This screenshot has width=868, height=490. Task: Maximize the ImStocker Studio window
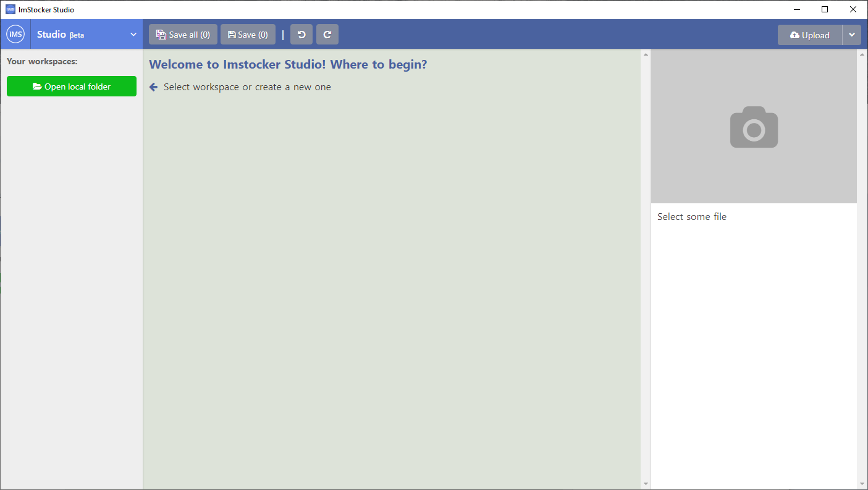(825, 9)
